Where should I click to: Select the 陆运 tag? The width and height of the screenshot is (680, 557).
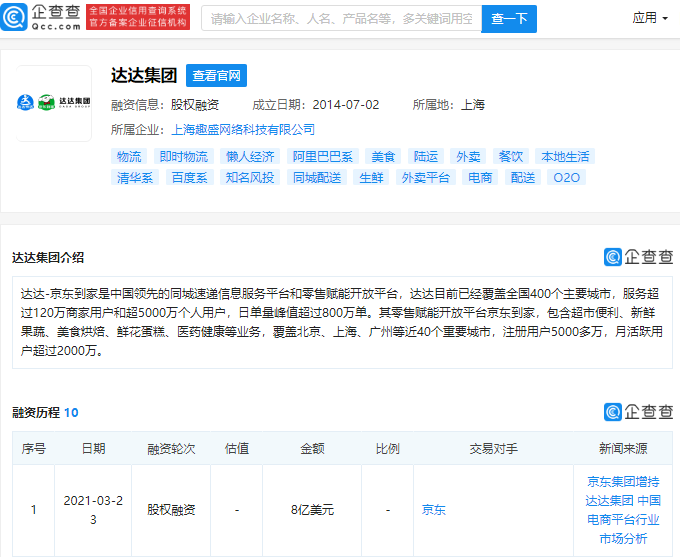pyautogui.click(x=425, y=157)
